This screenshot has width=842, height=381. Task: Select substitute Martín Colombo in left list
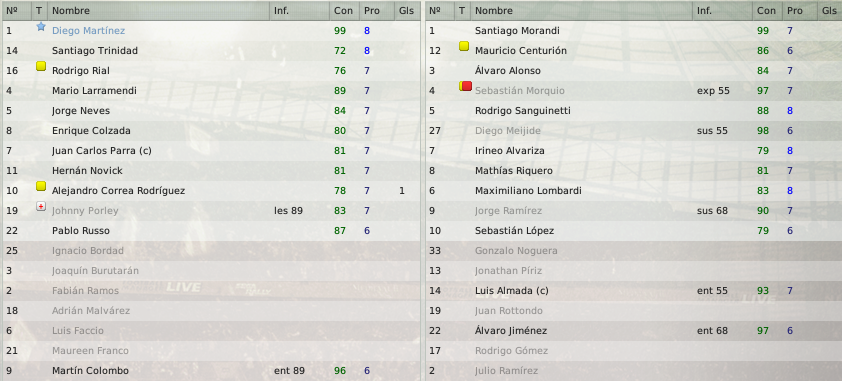point(212,371)
